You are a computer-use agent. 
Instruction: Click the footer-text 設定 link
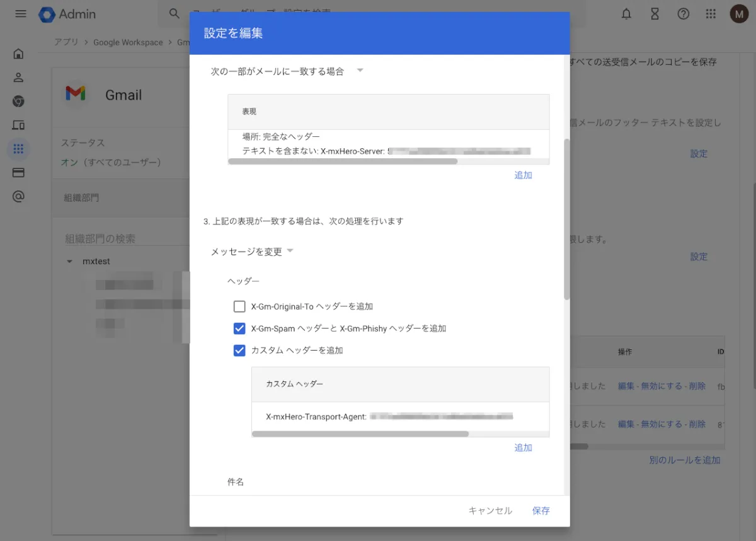[x=699, y=154]
